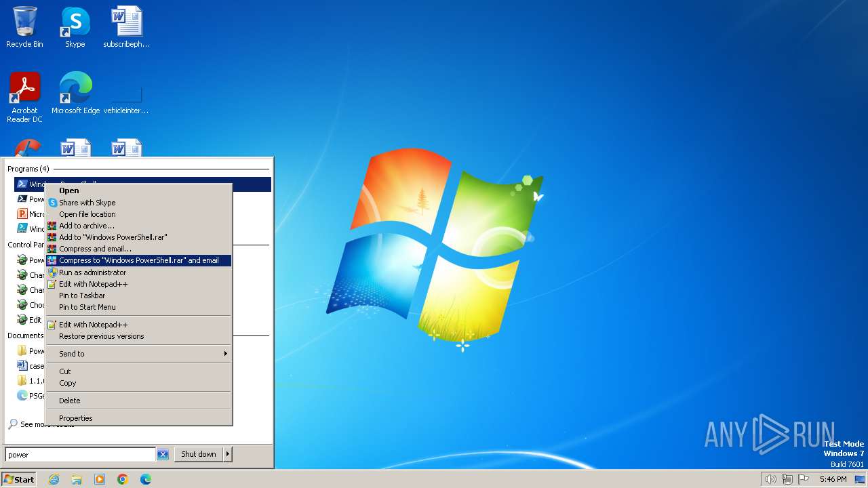Viewport: 868px width, 488px height.
Task: Choose Open in the context menu
Action: [138, 191]
